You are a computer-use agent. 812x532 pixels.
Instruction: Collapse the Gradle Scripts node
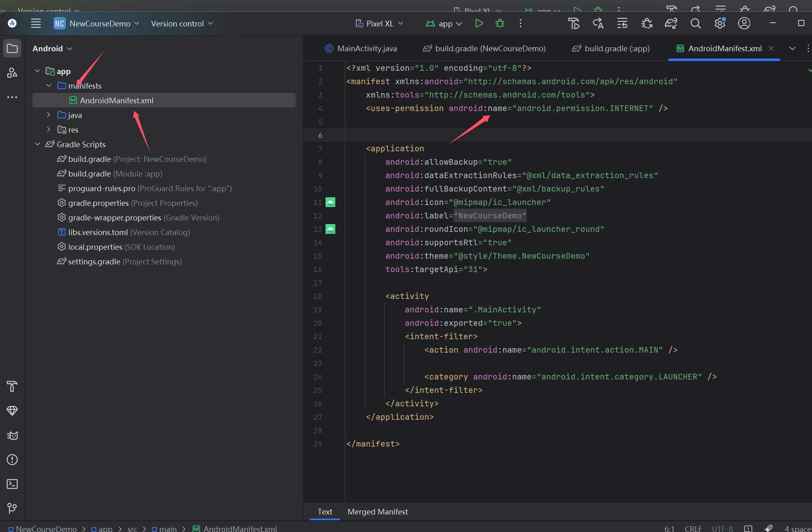37,144
